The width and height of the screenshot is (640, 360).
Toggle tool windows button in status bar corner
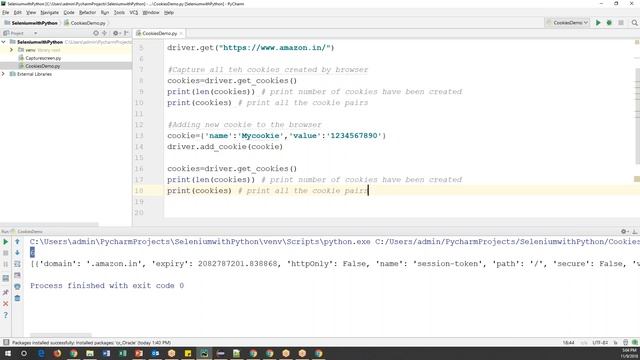tap(6, 343)
